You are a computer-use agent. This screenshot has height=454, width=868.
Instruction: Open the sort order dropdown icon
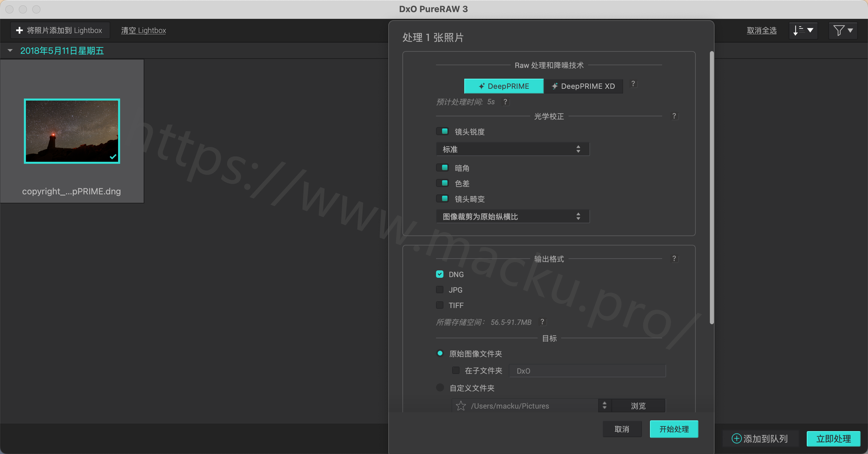point(803,30)
